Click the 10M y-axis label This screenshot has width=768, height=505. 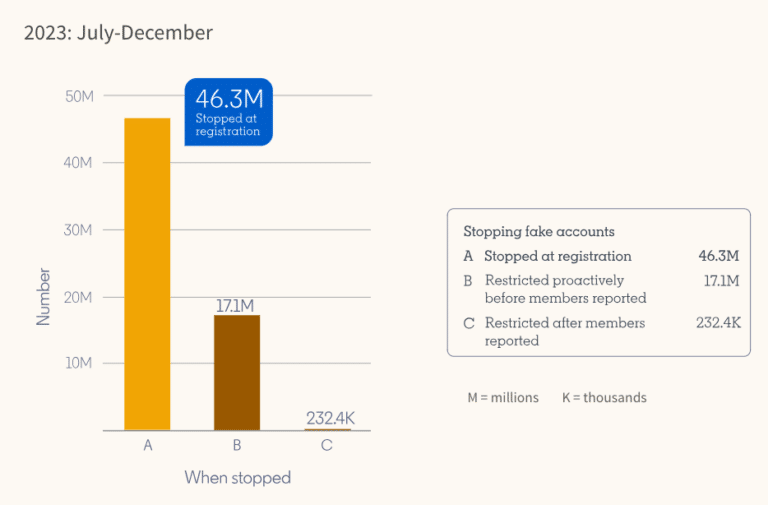[79, 364]
